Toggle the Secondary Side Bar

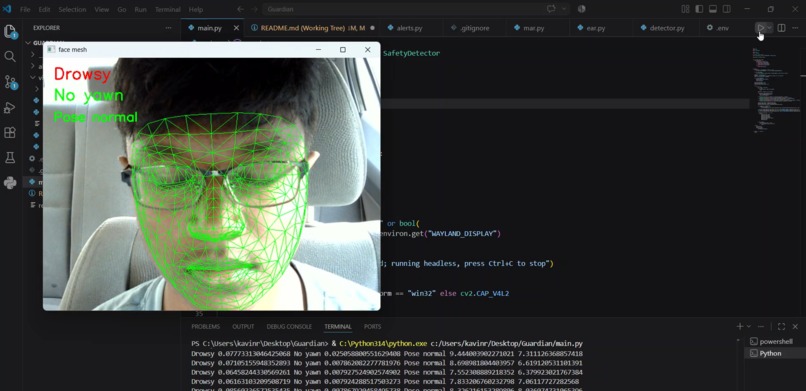coord(727,9)
